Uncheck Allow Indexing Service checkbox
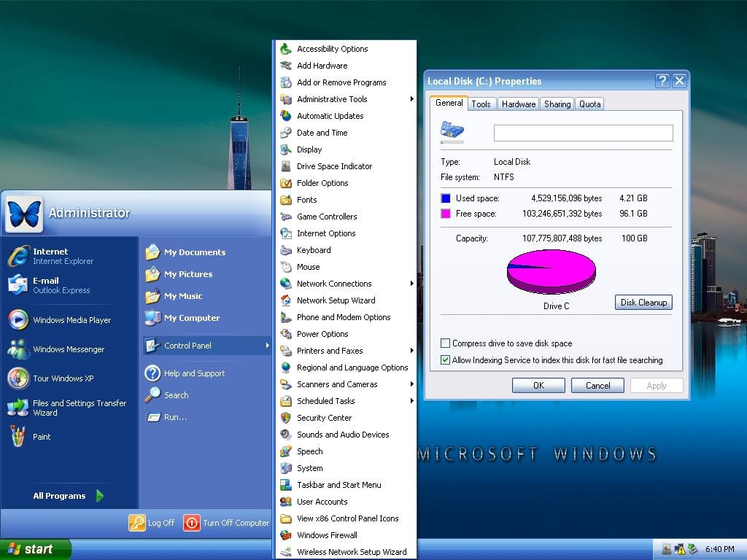This screenshot has width=747, height=560. [446, 360]
